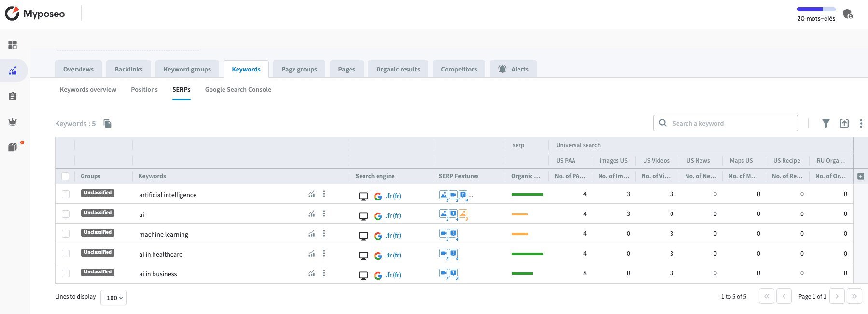Image resolution: width=868 pixels, height=314 pixels.
Task: Switch to the Backlinks tab
Action: (x=128, y=69)
